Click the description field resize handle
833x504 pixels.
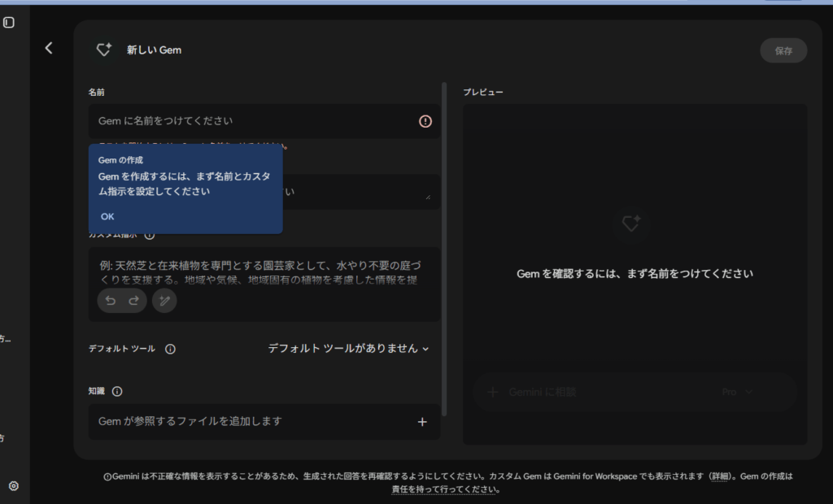(x=428, y=197)
